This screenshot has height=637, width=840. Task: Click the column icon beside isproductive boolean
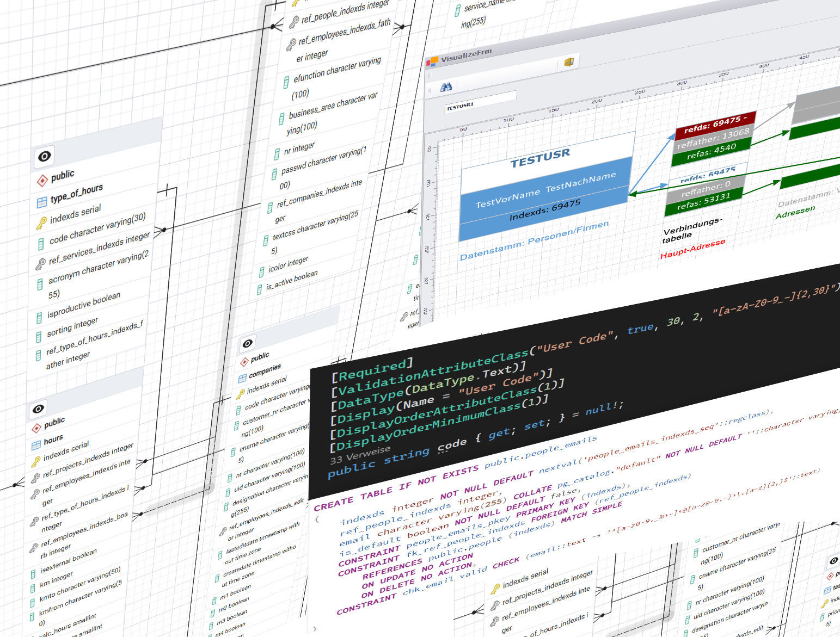(39, 318)
